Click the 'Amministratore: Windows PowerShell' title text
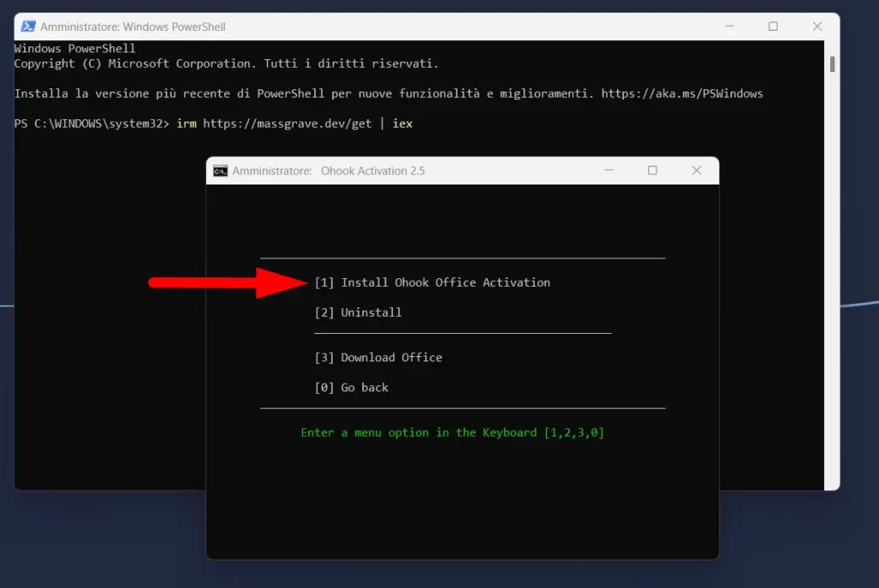 pos(133,27)
